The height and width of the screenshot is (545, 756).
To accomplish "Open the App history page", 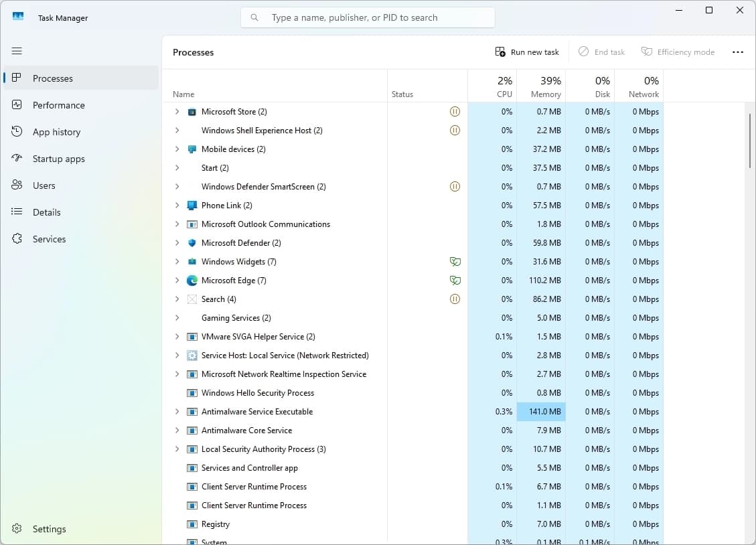I will pos(81,132).
